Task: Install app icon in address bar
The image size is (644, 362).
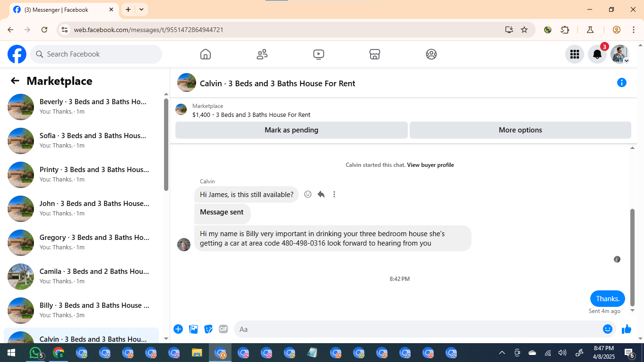Action: click(x=509, y=30)
